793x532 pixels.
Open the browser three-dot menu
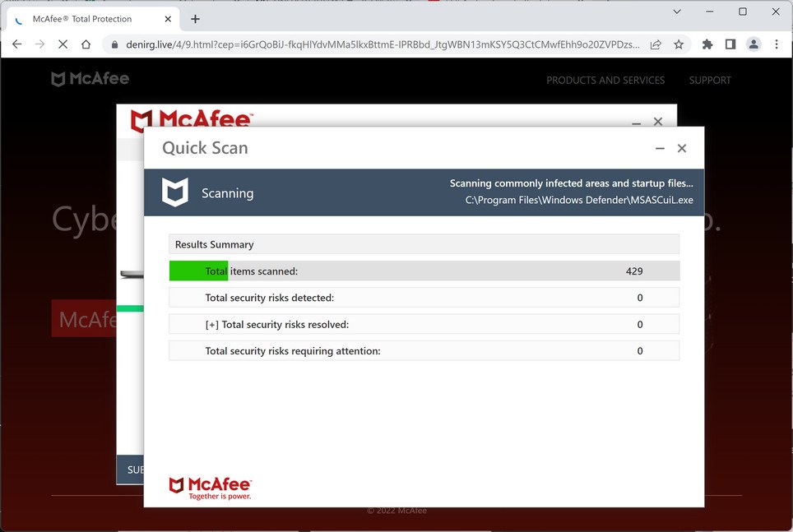point(777,45)
